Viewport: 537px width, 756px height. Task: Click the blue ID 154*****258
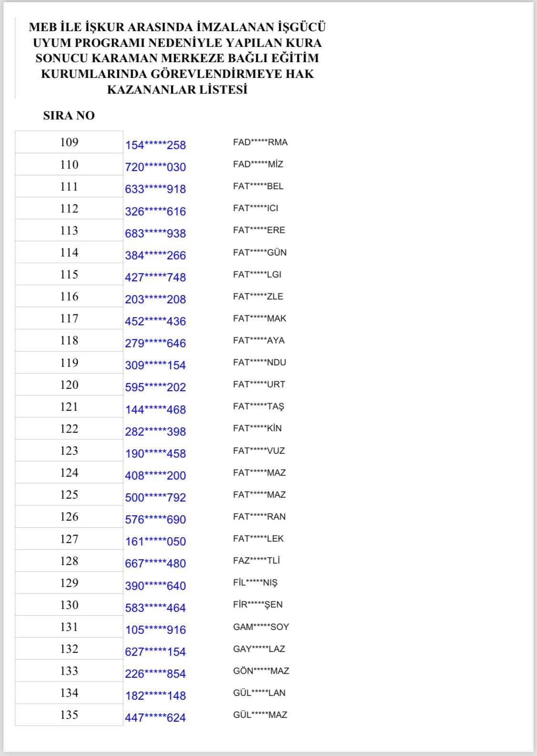(156, 145)
